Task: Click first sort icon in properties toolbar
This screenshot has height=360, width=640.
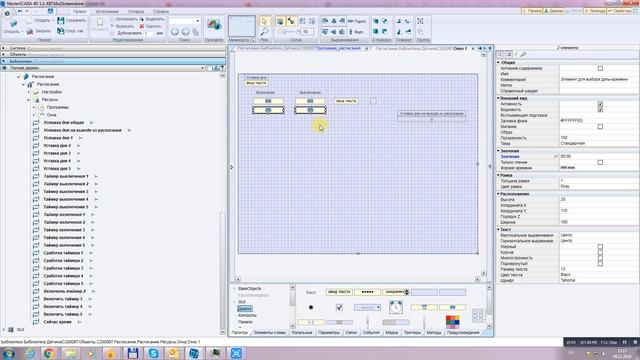Action: click(x=500, y=54)
